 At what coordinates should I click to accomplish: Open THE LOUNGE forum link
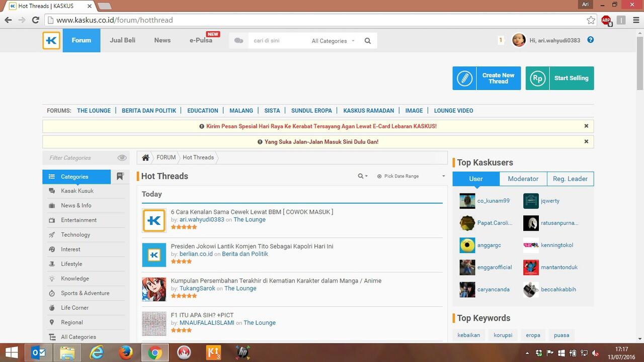pyautogui.click(x=94, y=111)
